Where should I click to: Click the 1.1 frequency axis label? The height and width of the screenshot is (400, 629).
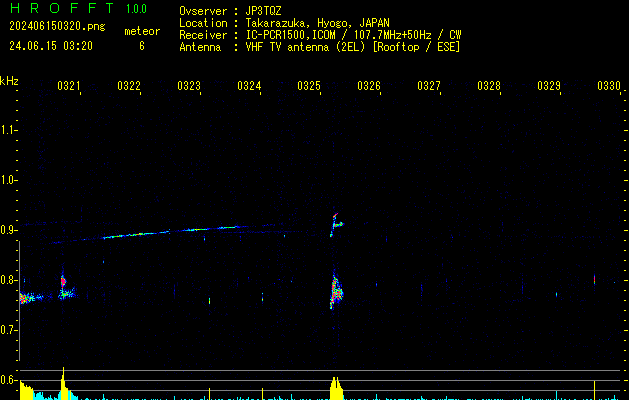(x=9, y=130)
